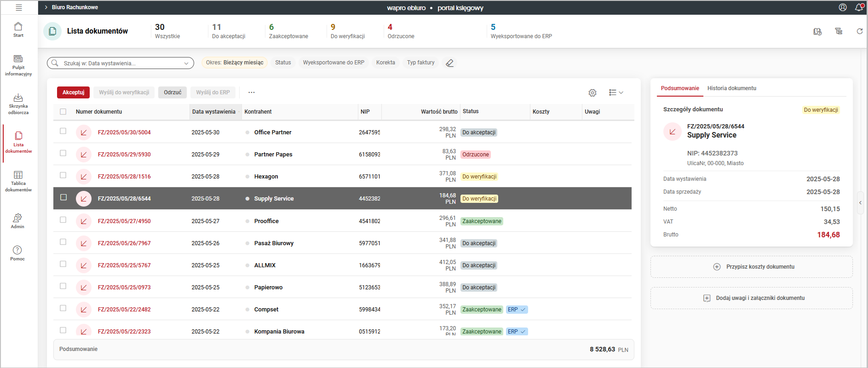Check the Prooffice row checkbox
The width and height of the screenshot is (868, 368).
coord(63,220)
